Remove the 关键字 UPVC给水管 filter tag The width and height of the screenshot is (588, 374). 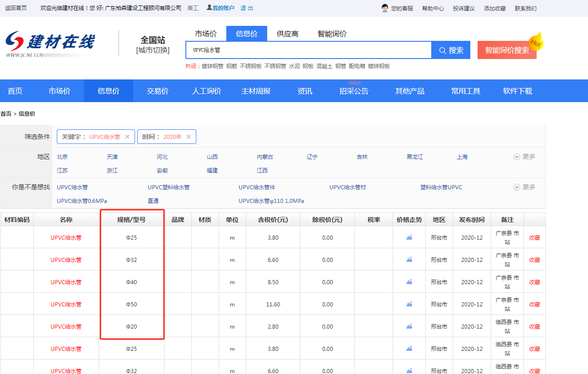[x=127, y=137]
